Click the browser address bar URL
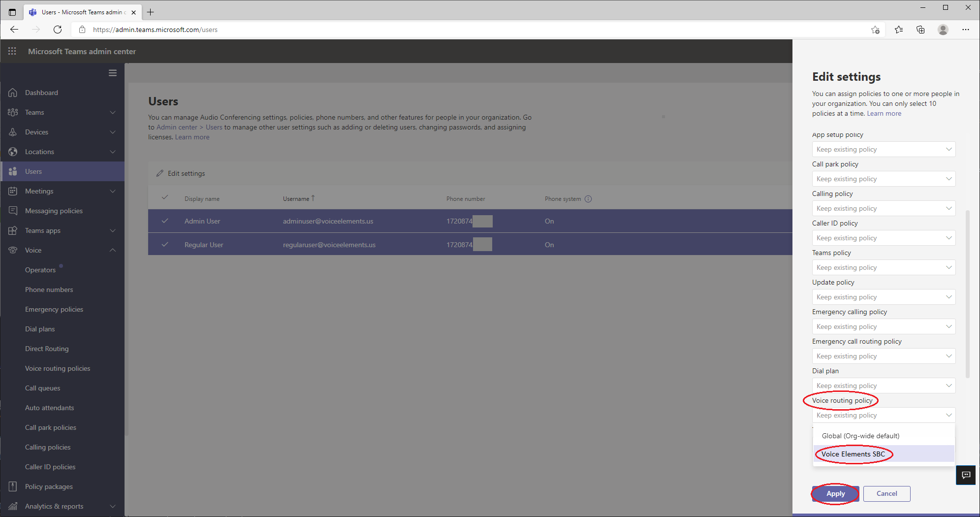The image size is (980, 517). [x=155, y=30]
